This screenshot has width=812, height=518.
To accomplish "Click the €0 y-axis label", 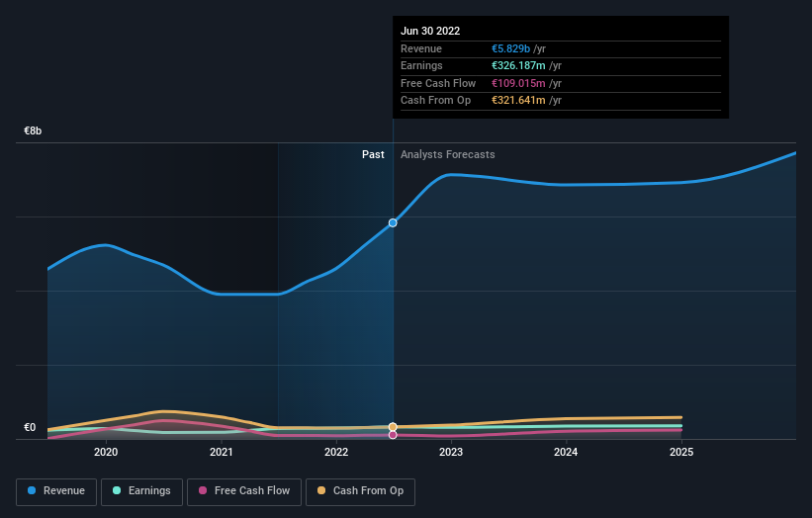I will pyautogui.click(x=30, y=427).
